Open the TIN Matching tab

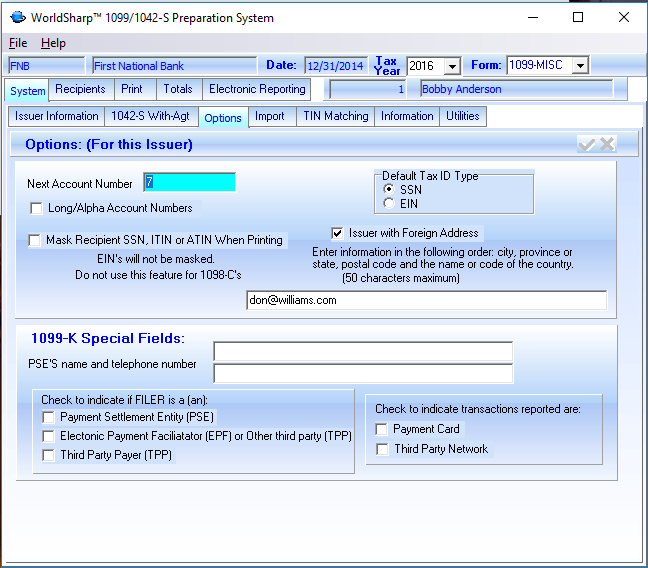click(336, 117)
